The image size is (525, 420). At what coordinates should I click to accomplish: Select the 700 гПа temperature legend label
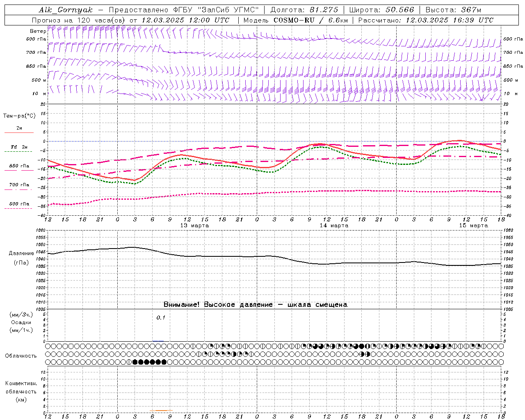(x=19, y=185)
